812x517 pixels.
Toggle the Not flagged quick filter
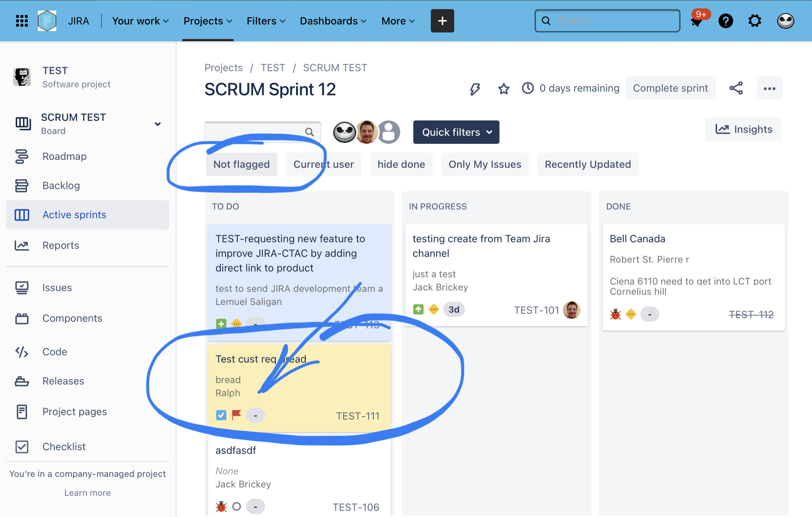241,164
